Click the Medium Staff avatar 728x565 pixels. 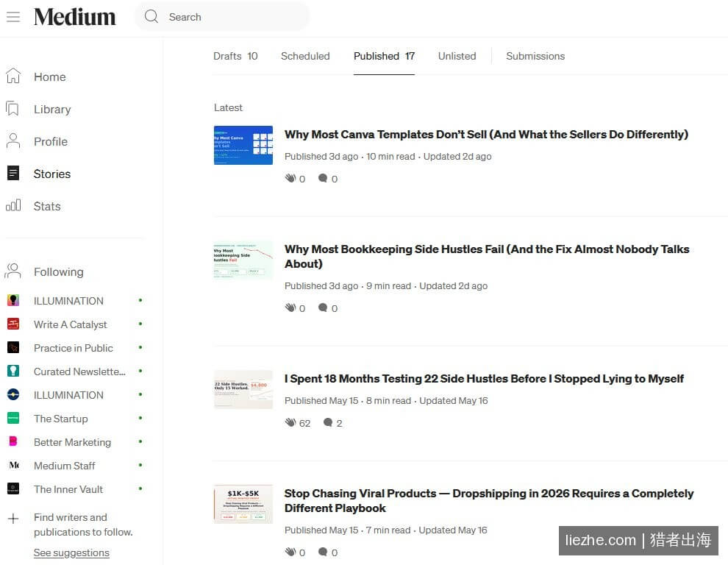(13, 465)
